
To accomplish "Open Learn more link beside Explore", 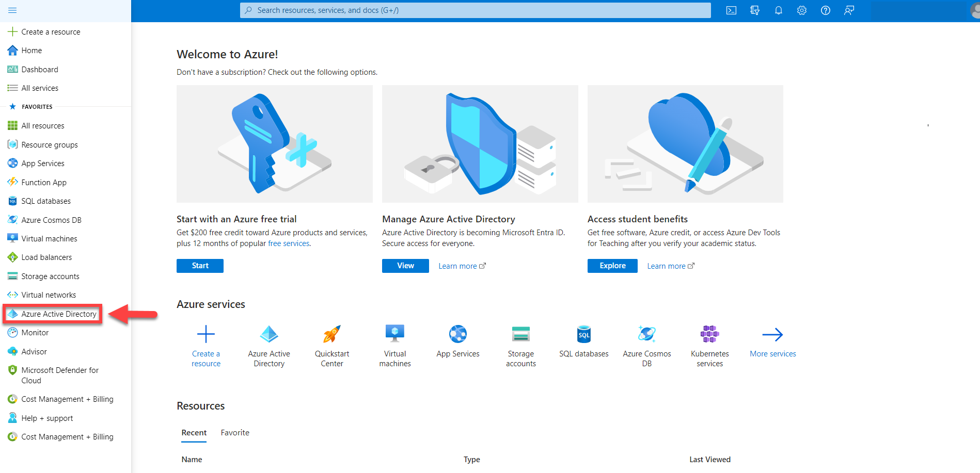I will [x=671, y=266].
